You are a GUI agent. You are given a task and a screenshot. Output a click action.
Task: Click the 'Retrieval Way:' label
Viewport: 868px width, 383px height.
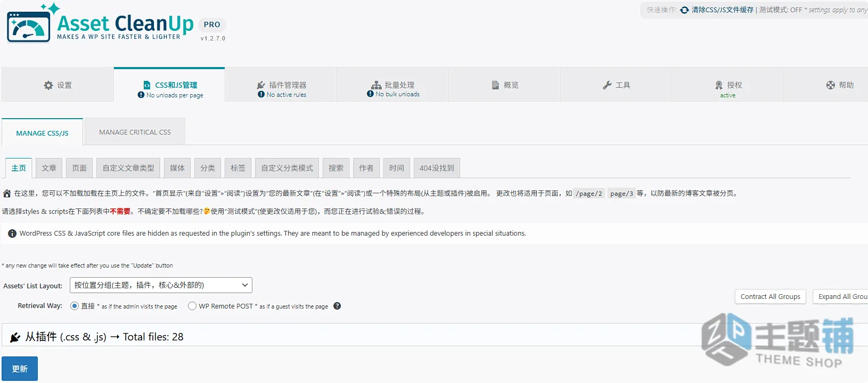tap(40, 306)
